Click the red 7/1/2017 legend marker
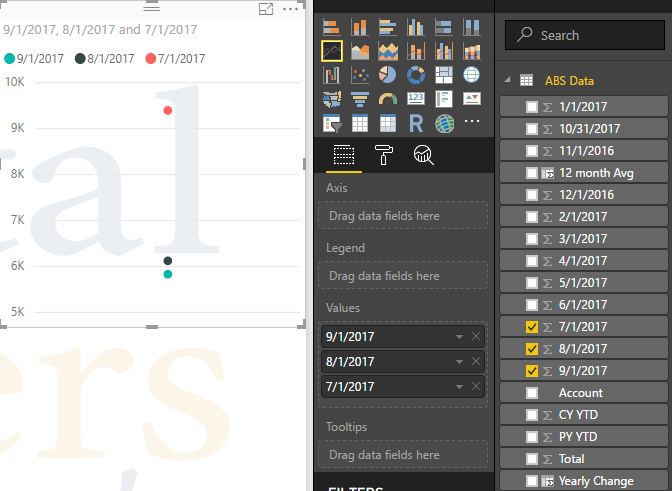672x491 pixels. pyautogui.click(x=150, y=58)
